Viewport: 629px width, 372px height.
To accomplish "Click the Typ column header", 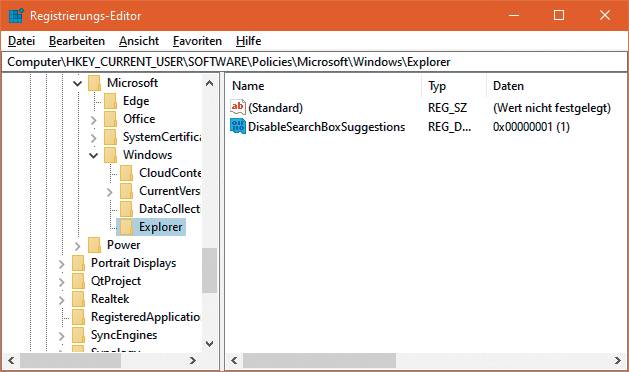I will pyautogui.click(x=454, y=86).
